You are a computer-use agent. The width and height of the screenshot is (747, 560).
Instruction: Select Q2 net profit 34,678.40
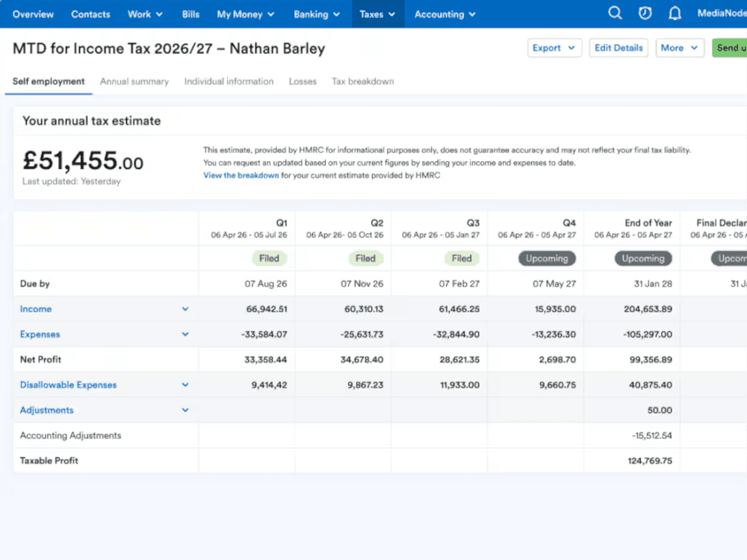pos(362,360)
